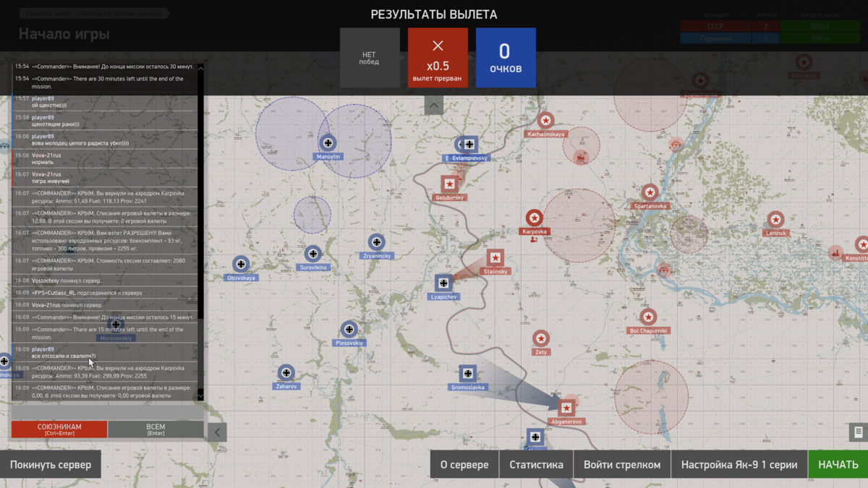
Task: Collapse the chat panel with left chevron
Action: click(x=217, y=432)
